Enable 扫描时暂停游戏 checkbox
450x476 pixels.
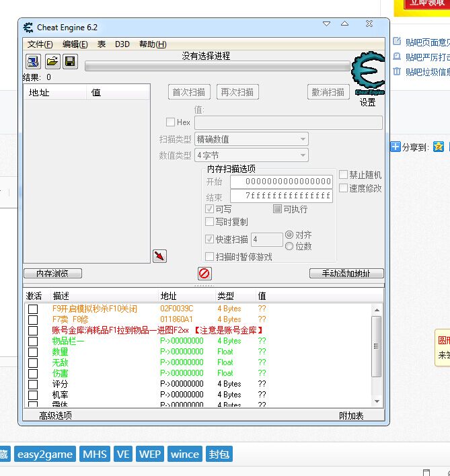pos(209,257)
